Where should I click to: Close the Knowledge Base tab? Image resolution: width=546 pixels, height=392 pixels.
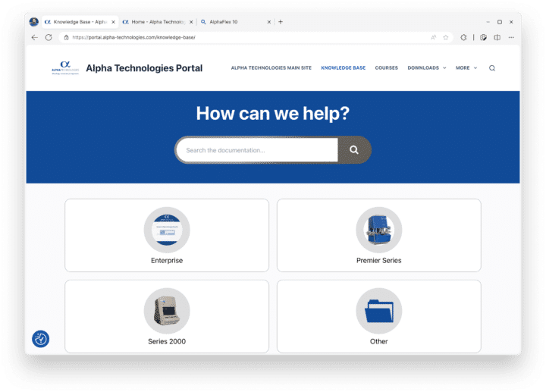click(x=113, y=22)
